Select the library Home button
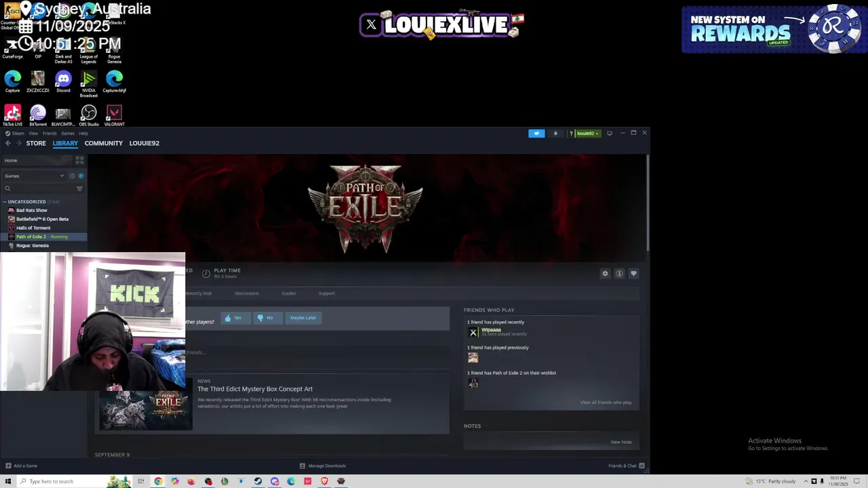The height and width of the screenshot is (488, 868). click(x=37, y=161)
